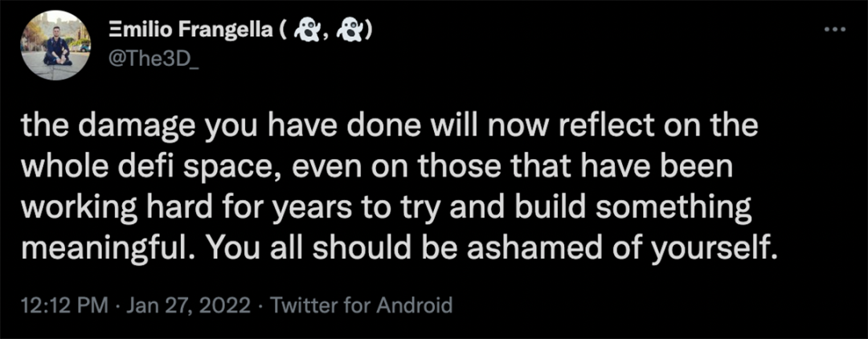Click the 12:12 PM timestamp
Image resolution: width=868 pixels, height=339 pixels.
(63, 305)
